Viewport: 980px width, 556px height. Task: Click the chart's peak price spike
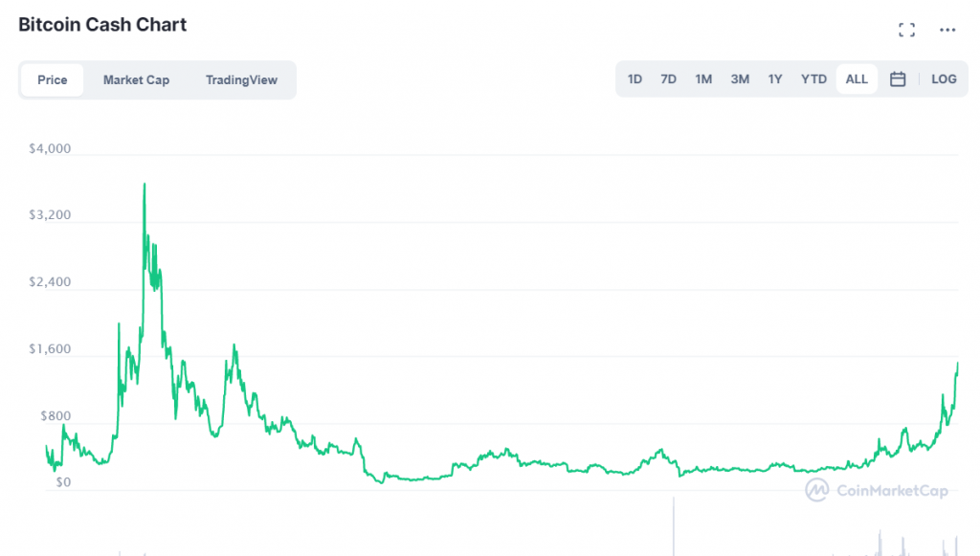[145, 184]
